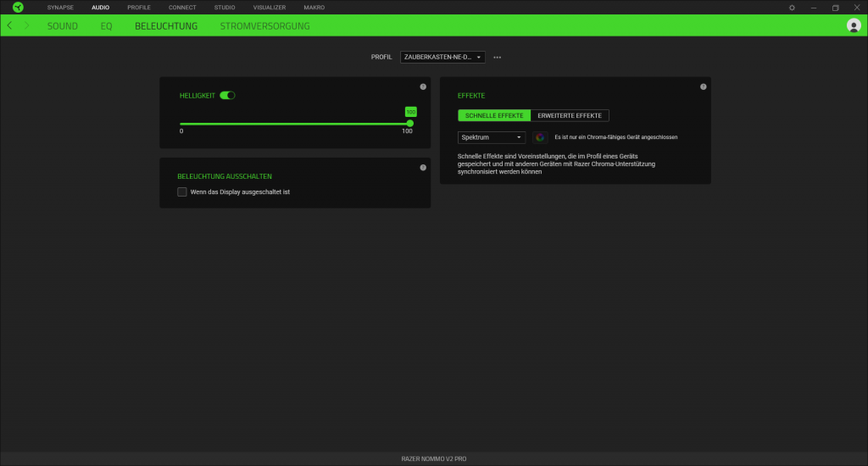Open help icon in Effekte panel
The image size is (868, 466).
tap(703, 87)
